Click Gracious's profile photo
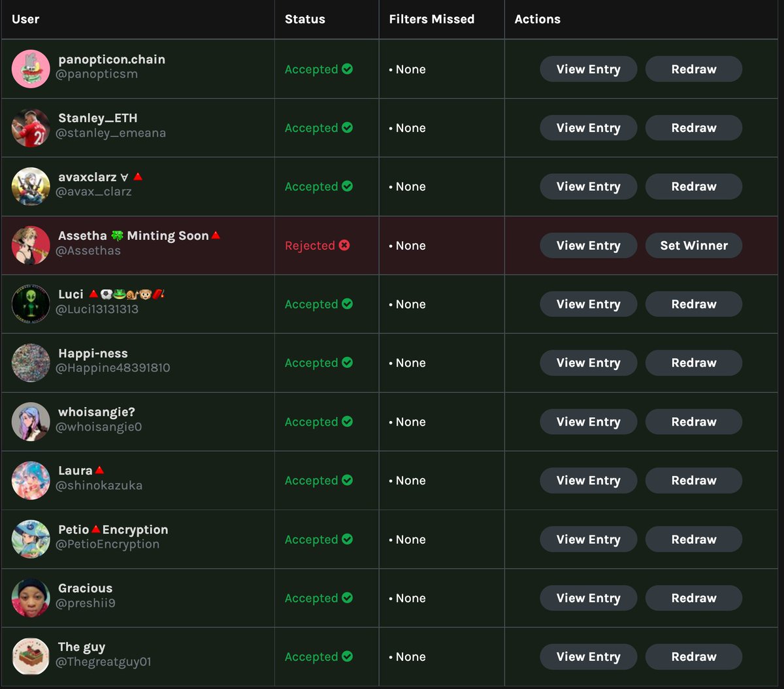The height and width of the screenshot is (689, 784). click(31, 598)
